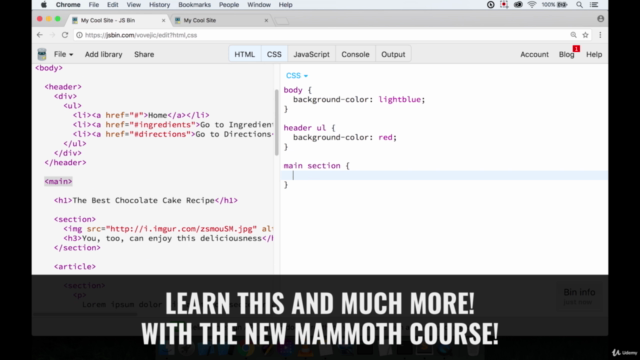Open the View menu
640x360 pixels.
133,5
